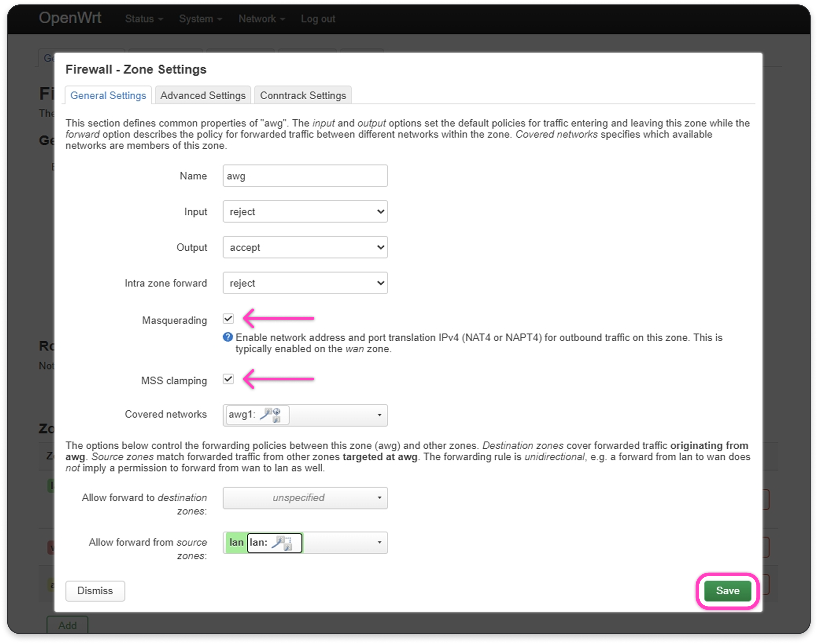Image resolution: width=818 pixels, height=644 pixels.
Task: Open the Covered networks dropdown arrow
Action: click(379, 415)
